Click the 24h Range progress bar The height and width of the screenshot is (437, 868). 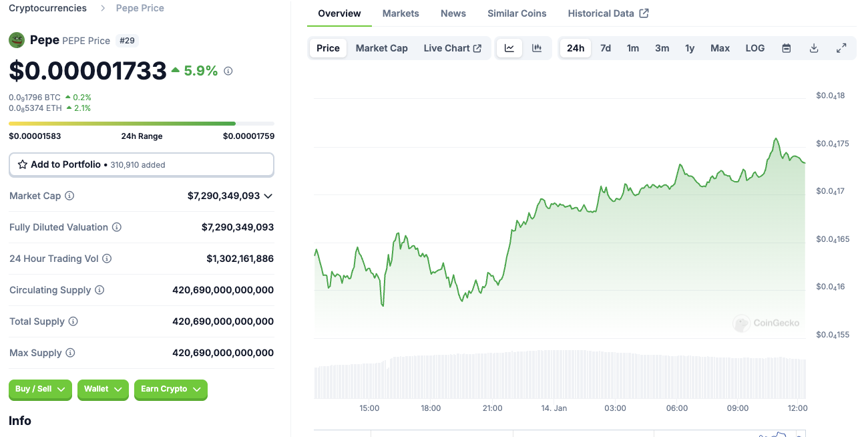[x=142, y=124]
